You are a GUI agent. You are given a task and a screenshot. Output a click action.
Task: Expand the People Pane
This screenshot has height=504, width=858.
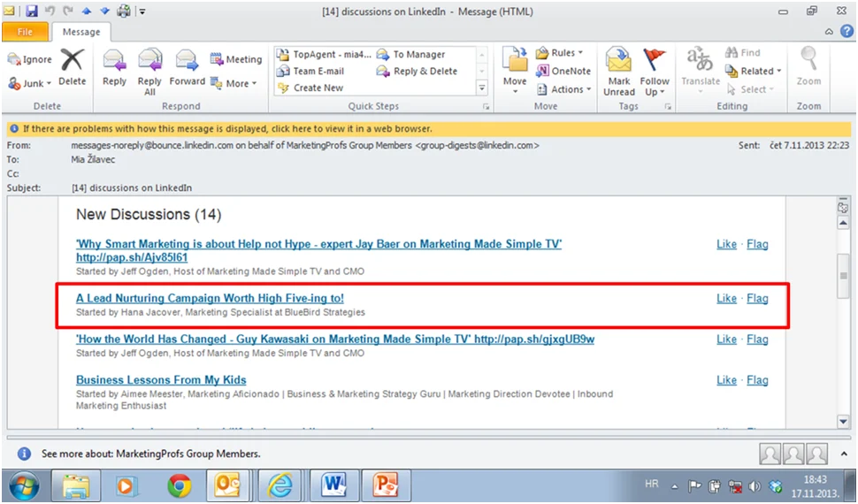coord(844,454)
